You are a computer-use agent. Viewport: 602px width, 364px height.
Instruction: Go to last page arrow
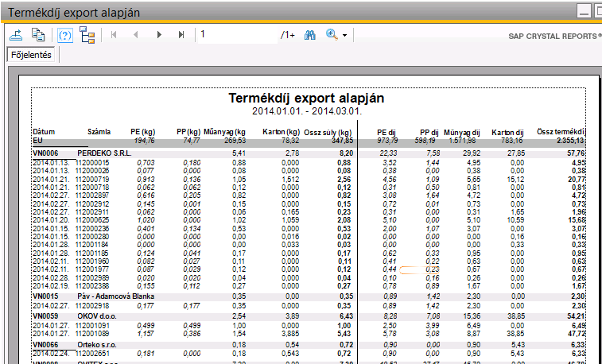tap(181, 35)
